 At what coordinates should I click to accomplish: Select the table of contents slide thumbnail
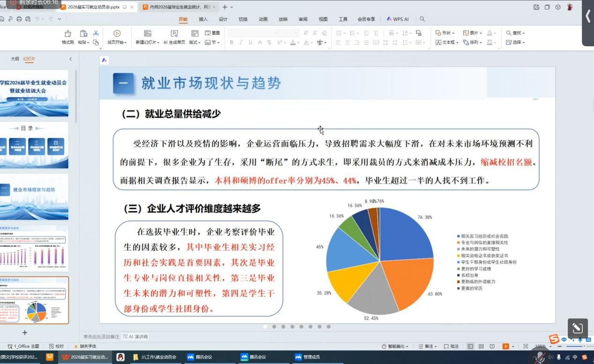tap(34, 145)
